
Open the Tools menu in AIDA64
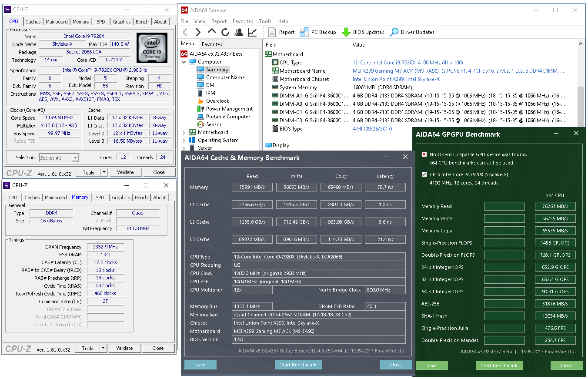coord(265,21)
